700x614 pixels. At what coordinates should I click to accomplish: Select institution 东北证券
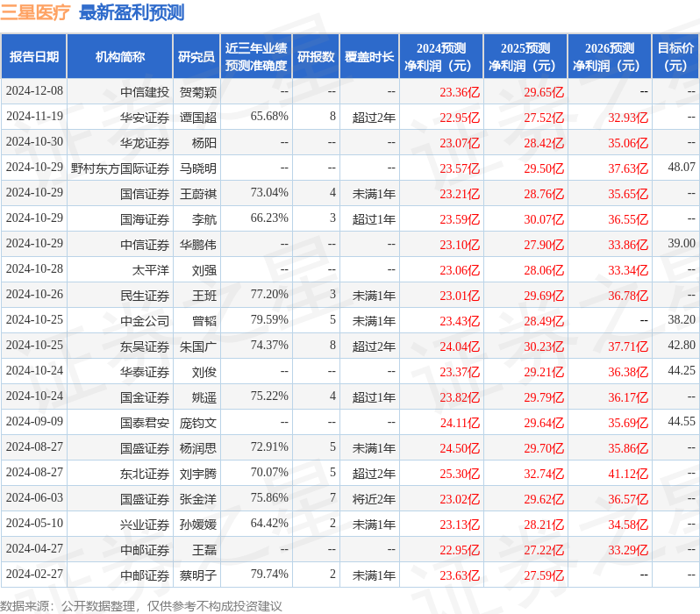click(x=145, y=474)
